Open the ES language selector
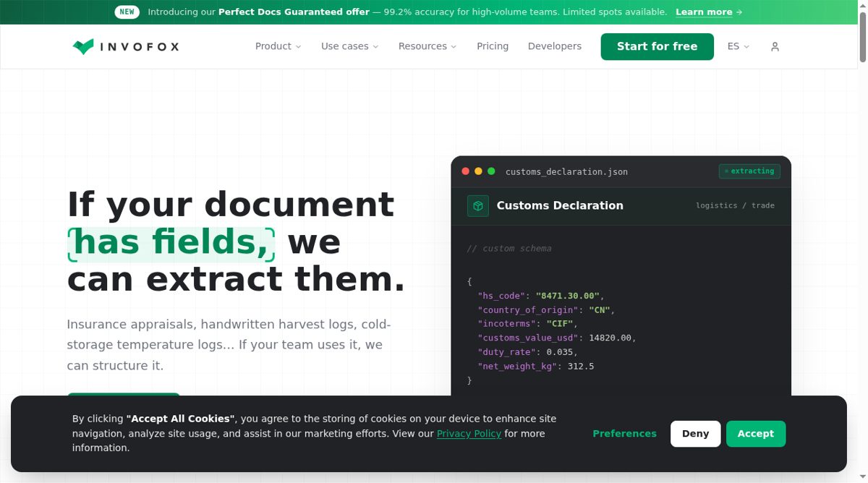This screenshot has height=483, width=868. (x=739, y=46)
